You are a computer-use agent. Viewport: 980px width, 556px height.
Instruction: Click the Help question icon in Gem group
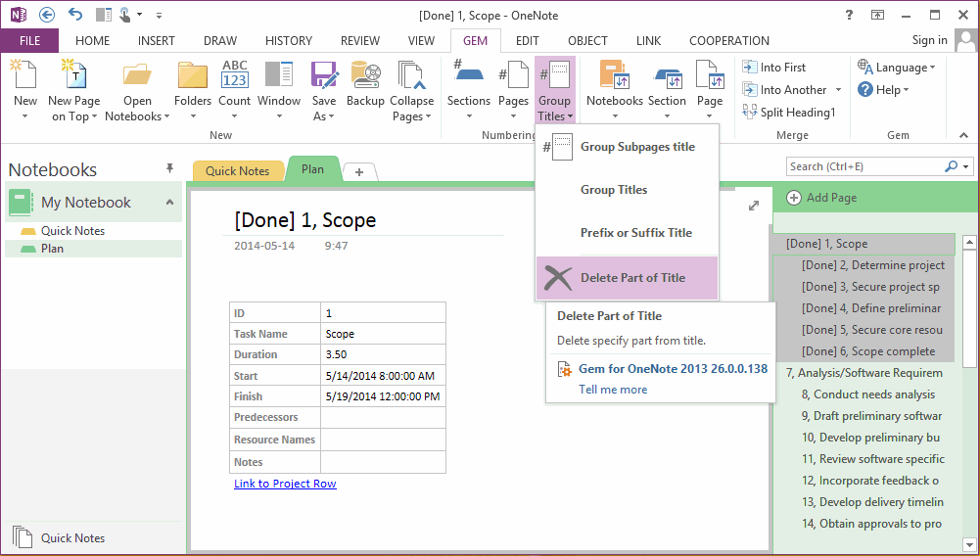[x=865, y=90]
